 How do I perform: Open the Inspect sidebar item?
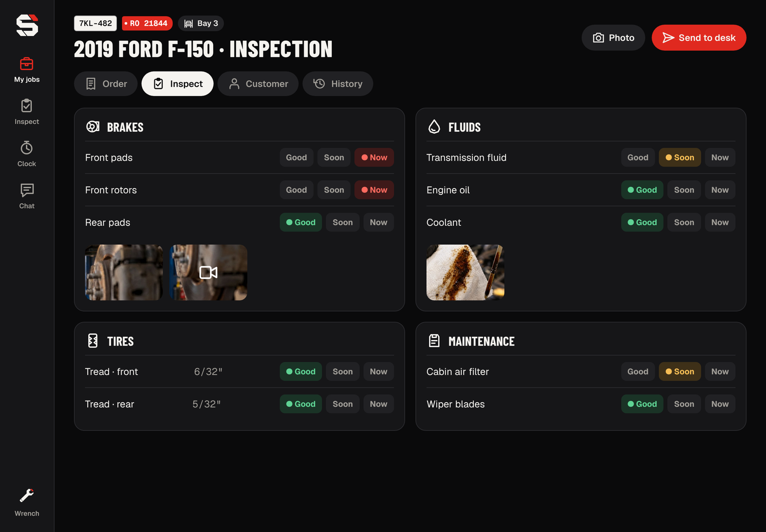(x=27, y=112)
